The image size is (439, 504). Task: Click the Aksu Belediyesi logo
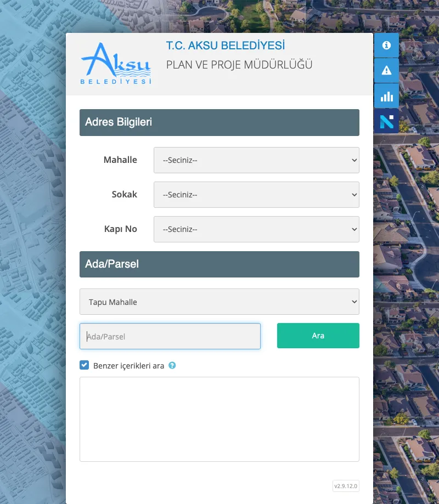pos(116,63)
